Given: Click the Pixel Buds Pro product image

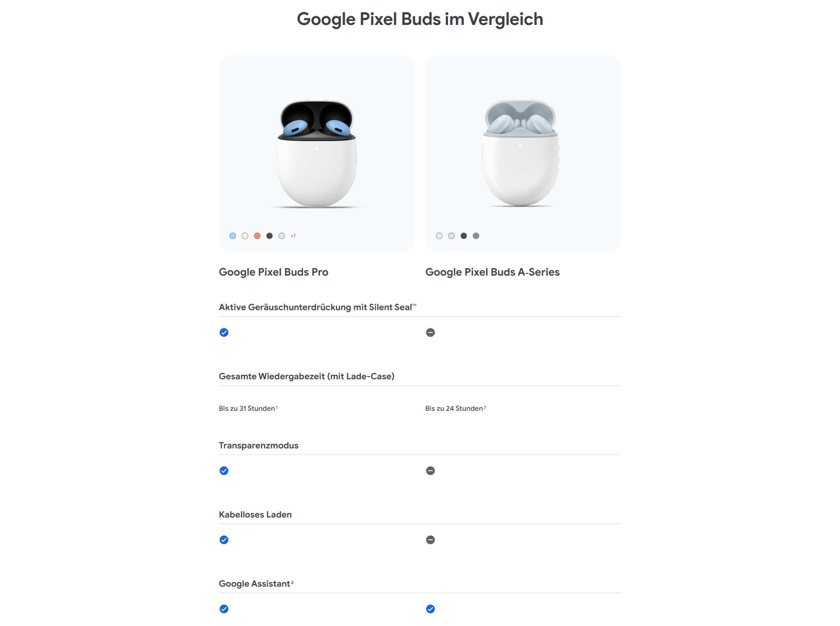Looking at the screenshot, I should tap(317, 153).
